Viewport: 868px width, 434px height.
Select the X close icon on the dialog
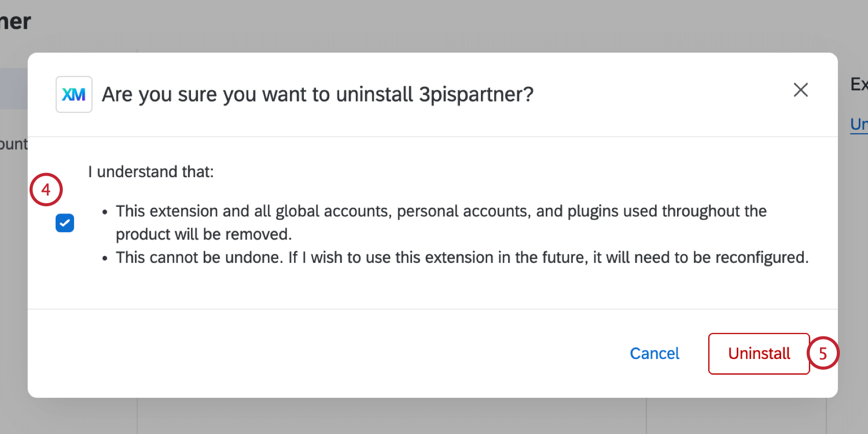[x=801, y=90]
